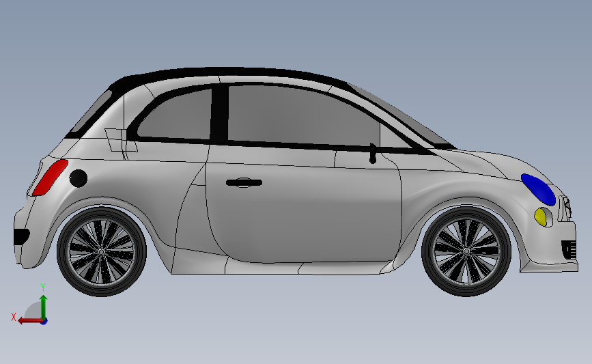
Task: Click the black door handle
Action: coord(244,183)
